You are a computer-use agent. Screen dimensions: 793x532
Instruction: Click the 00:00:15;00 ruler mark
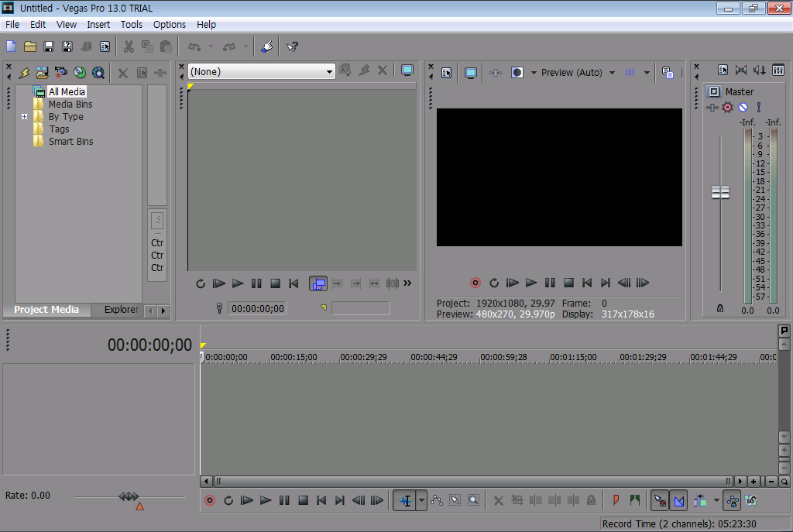tap(294, 357)
